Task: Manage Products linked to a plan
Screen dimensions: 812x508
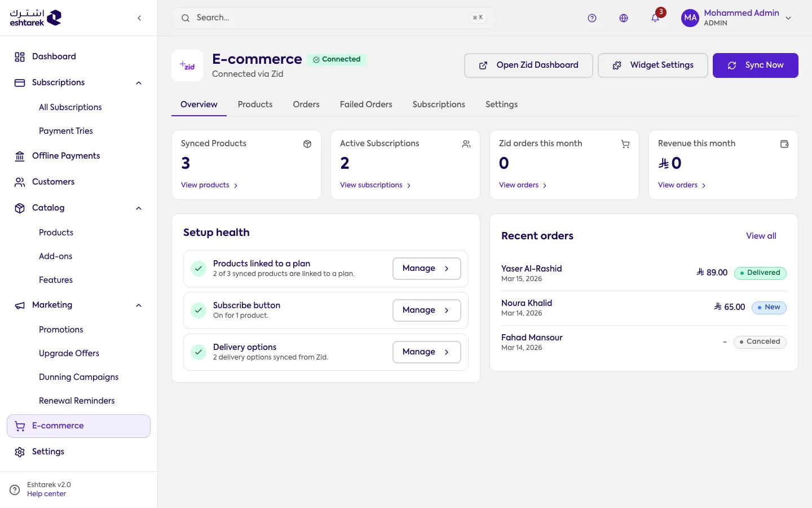Action: [x=427, y=269]
